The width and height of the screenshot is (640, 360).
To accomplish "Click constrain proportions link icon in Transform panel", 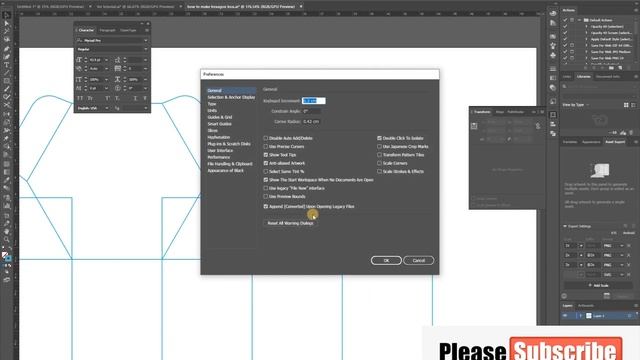I will 538,126.
